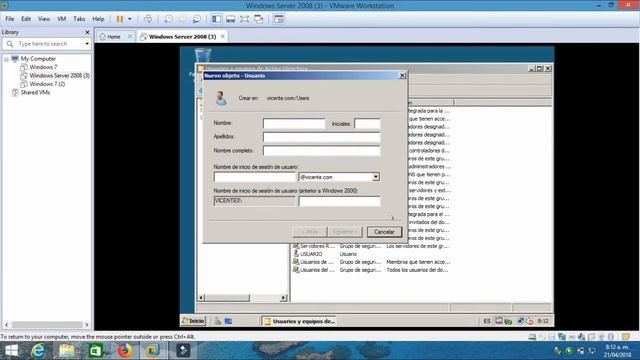Image resolution: width=640 pixels, height=360 pixels.
Task: Enter full screen mode icon
Action: (244, 19)
